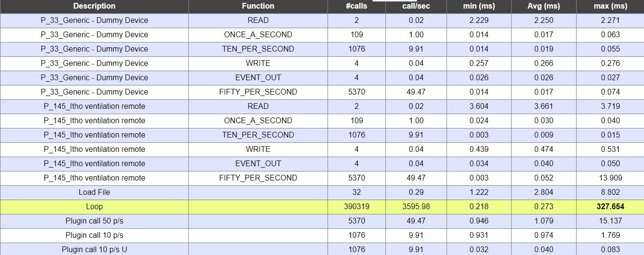Viewport: 644px width, 255px height.
Task: Click the min value 3.604
Action: (x=479, y=106)
